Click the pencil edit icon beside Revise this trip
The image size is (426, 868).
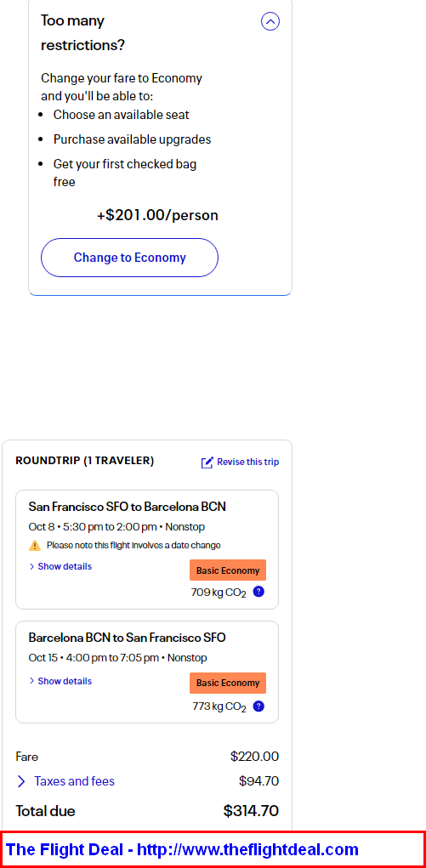point(207,462)
